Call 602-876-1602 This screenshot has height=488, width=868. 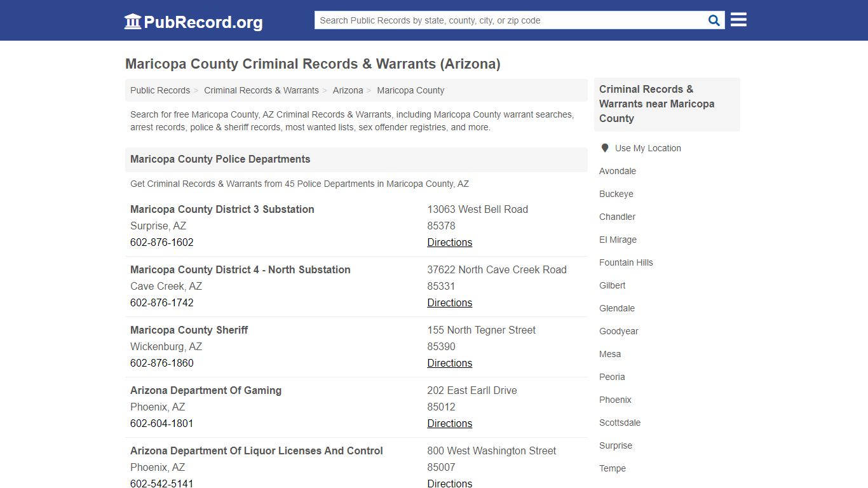coord(162,242)
